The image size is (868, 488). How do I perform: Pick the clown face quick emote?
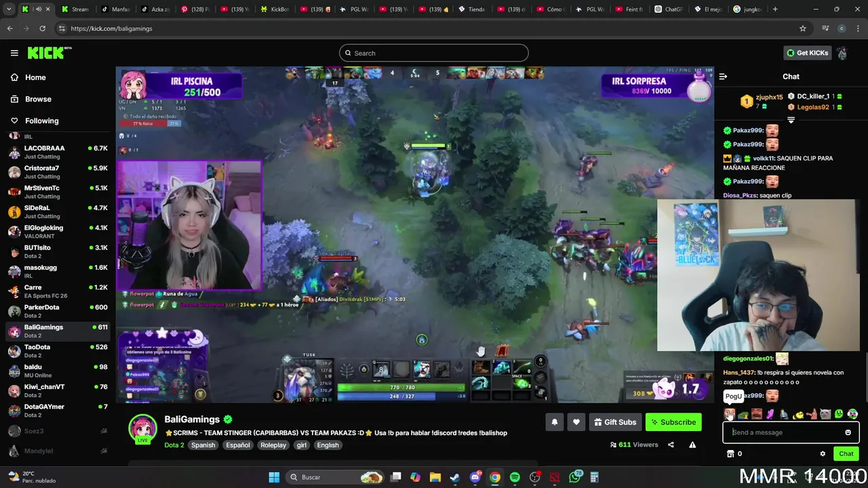tap(853, 414)
